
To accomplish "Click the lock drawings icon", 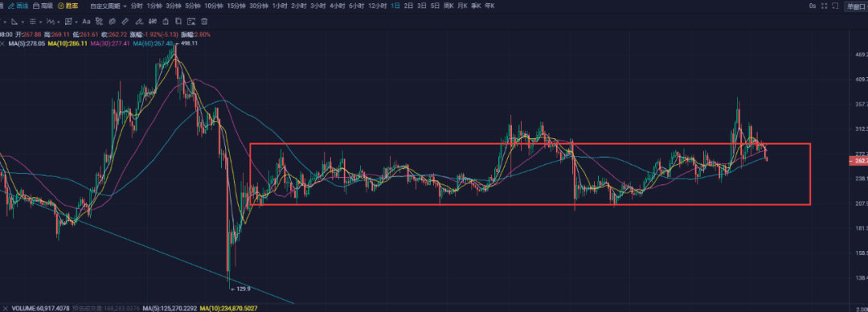I will 165,22.
